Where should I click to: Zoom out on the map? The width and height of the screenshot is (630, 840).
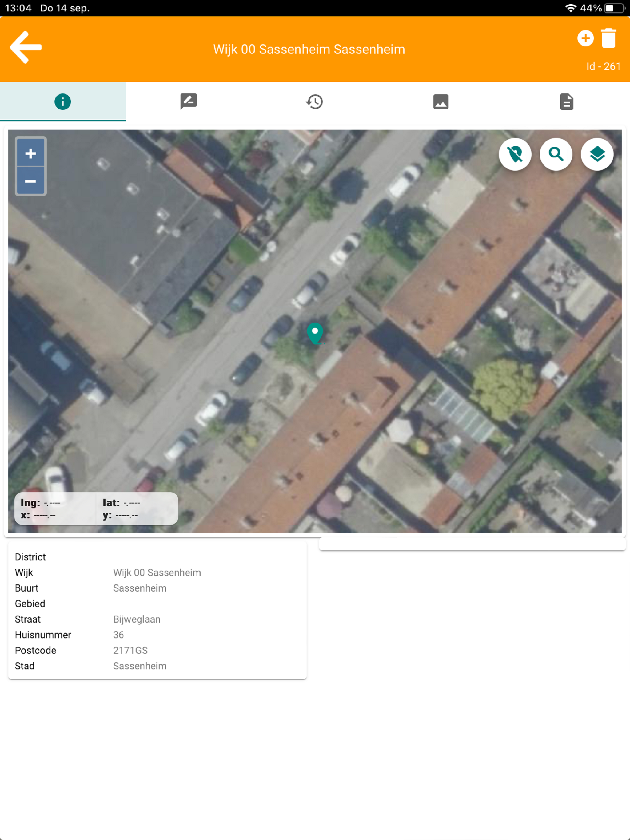pyautogui.click(x=30, y=181)
